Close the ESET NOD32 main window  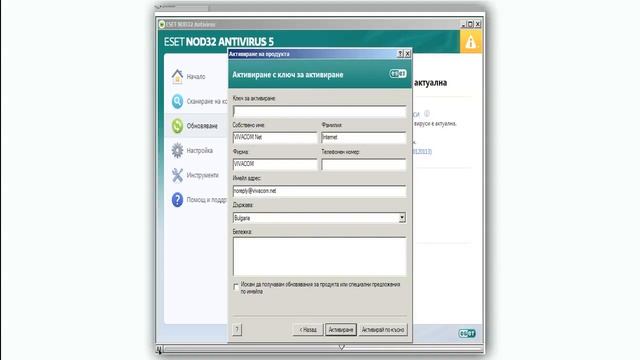pos(478,24)
